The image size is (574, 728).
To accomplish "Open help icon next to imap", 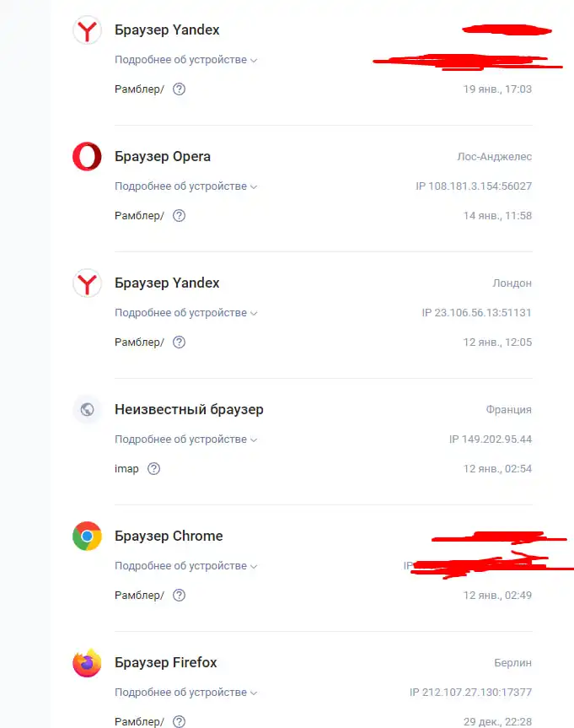I will pos(153,468).
